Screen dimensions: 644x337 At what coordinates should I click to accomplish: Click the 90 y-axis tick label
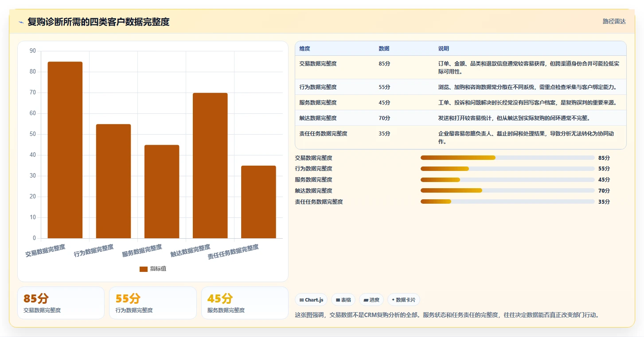[33, 51]
